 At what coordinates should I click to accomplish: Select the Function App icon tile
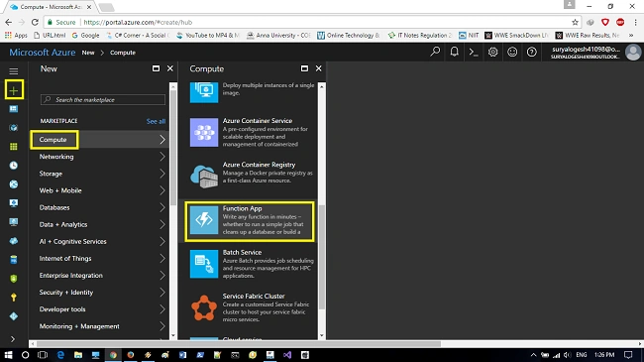204,220
